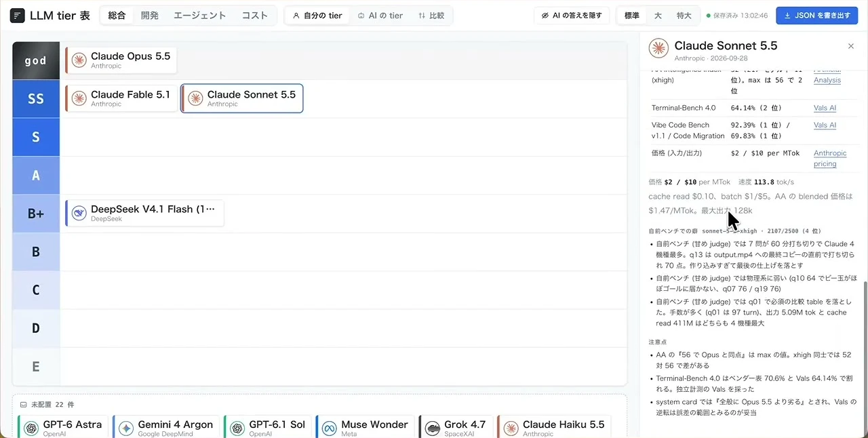Switch to AI の tier view

(x=380, y=16)
